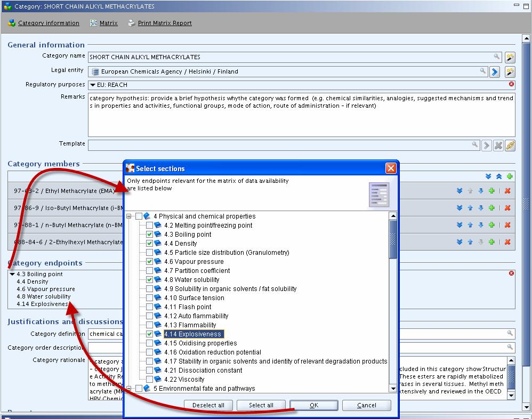Open the wizard beside Legal entity field
This screenshot has width=532, height=419.
click(x=510, y=71)
